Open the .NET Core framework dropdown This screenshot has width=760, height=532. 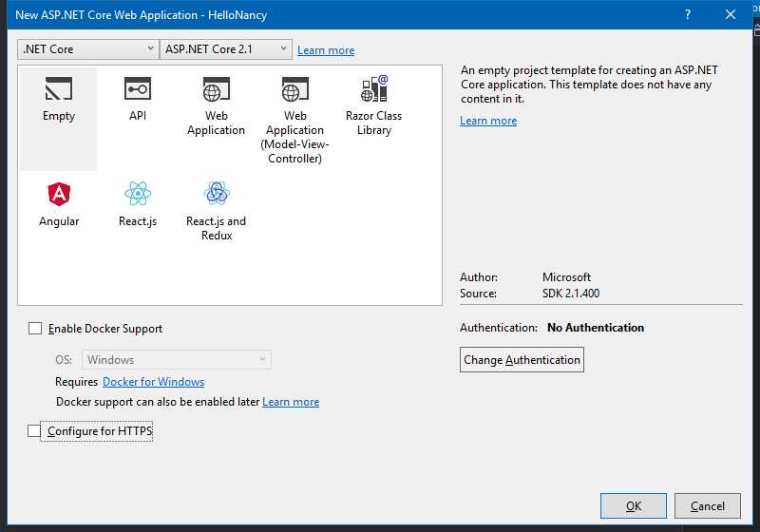tap(87, 49)
